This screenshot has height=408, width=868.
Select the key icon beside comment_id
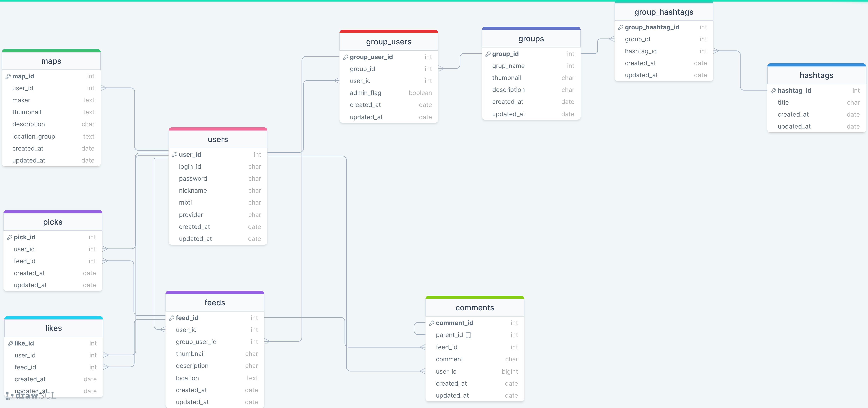click(432, 323)
